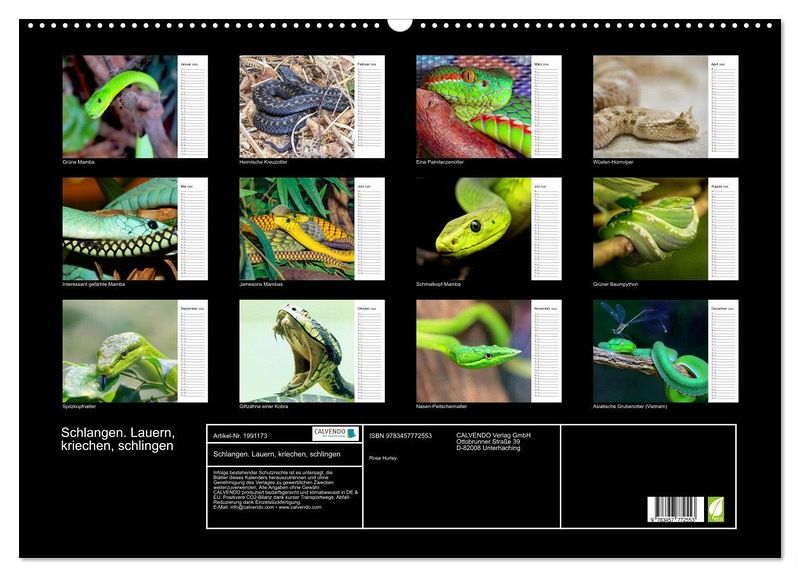Open the Nasen-Peitschennatter photo
Image resolution: width=800 pixels, height=577 pixels.
tap(473, 351)
